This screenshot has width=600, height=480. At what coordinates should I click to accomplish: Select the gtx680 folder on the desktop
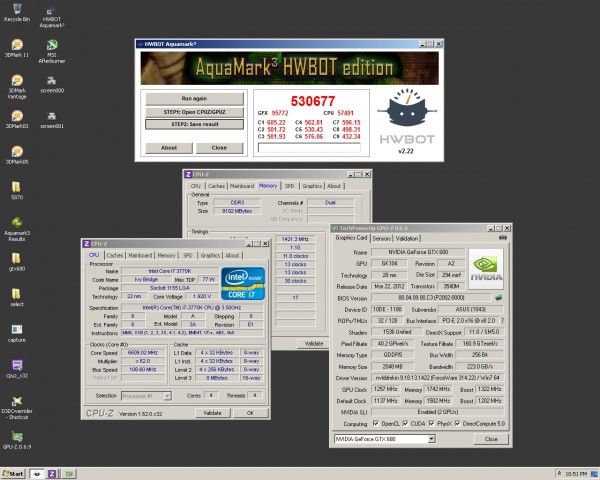[16, 262]
